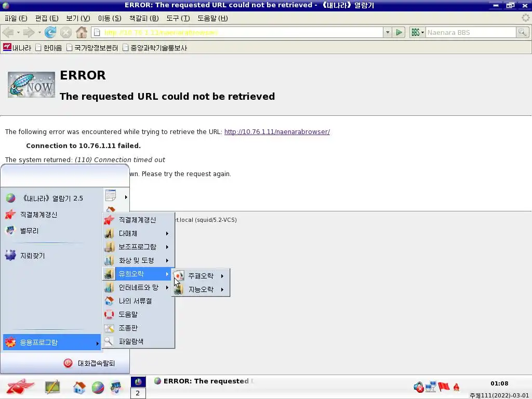Launch 지뢰찾기 from the start menu

[x=52, y=256]
